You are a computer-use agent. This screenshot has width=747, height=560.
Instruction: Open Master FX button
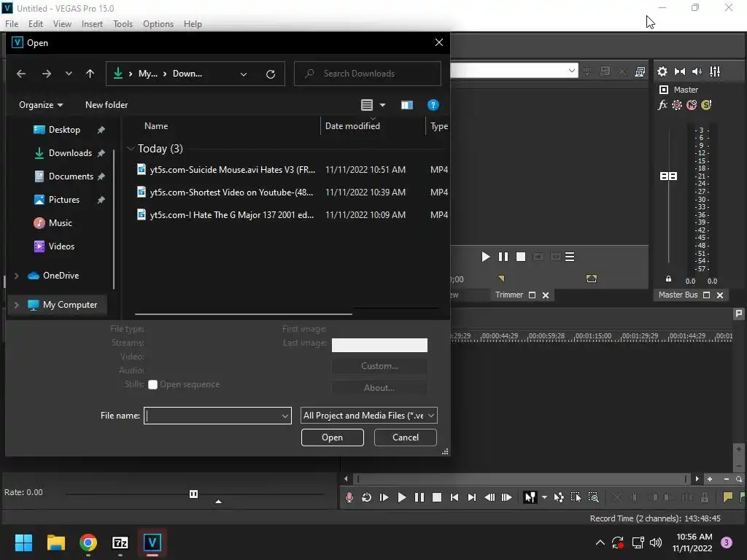coord(662,105)
